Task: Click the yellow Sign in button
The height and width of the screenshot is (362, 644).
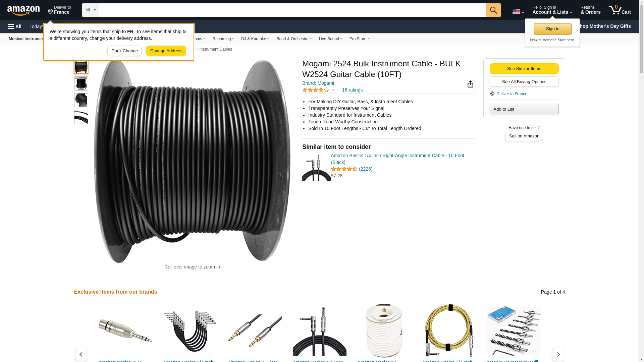Action: point(552,29)
